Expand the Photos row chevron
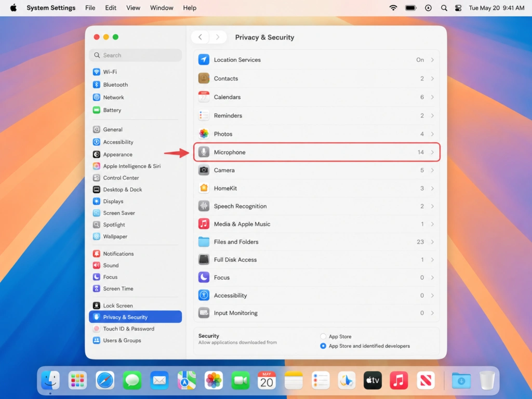The image size is (532, 399). pyautogui.click(x=432, y=134)
